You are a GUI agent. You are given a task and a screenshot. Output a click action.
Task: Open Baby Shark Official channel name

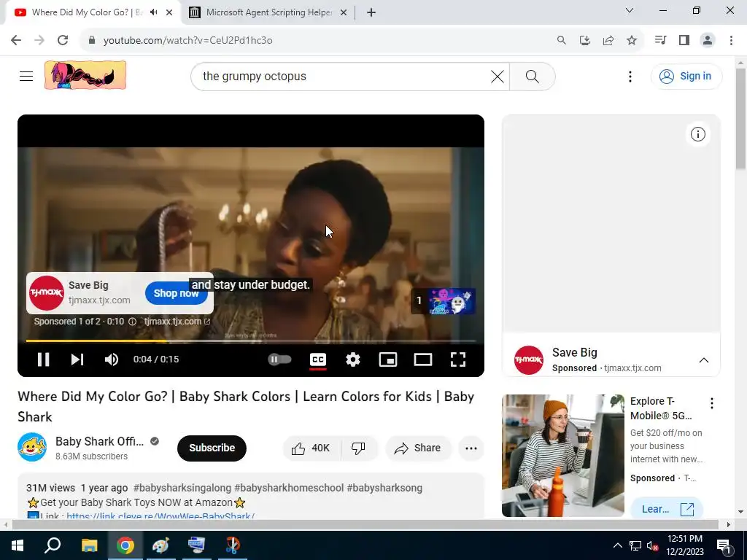(99, 441)
